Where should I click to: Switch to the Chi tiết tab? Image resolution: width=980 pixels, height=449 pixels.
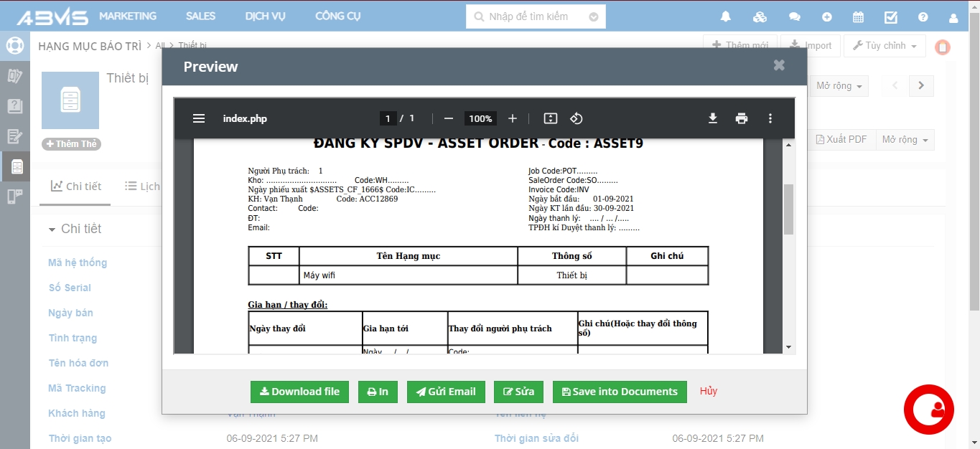(76, 186)
